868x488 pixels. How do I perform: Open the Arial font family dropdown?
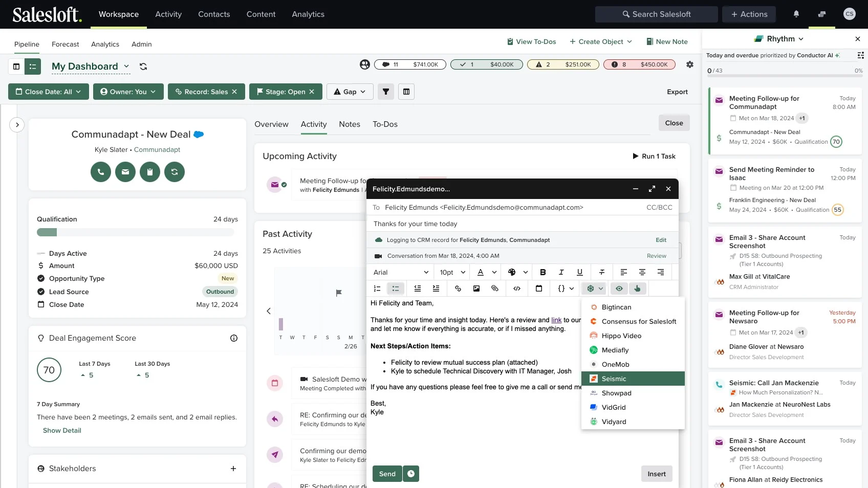pos(401,272)
